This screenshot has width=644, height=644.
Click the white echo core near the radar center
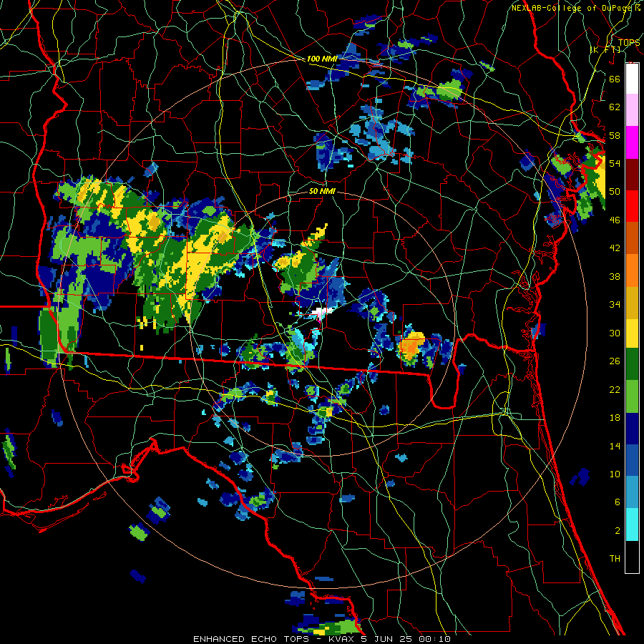[321, 314]
